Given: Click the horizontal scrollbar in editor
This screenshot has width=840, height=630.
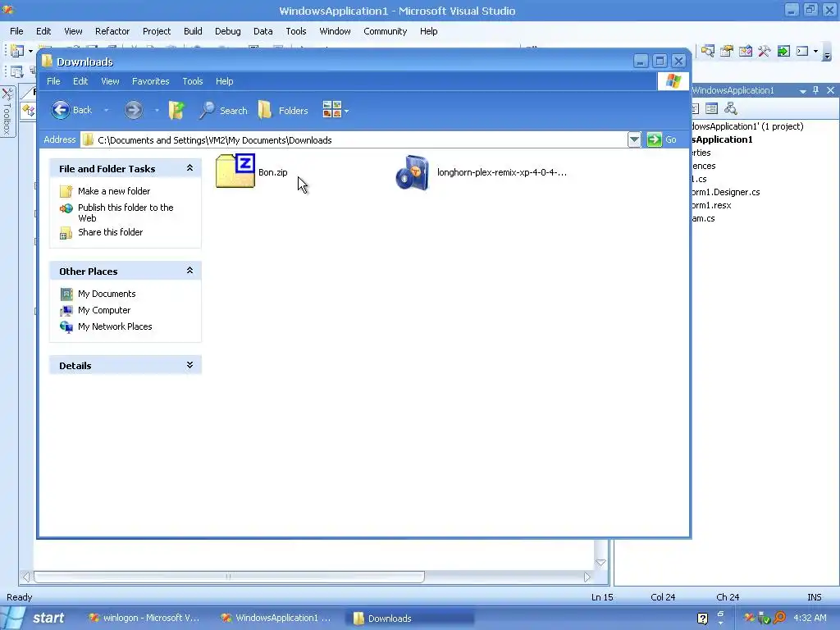Looking at the screenshot, I should (229, 577).
